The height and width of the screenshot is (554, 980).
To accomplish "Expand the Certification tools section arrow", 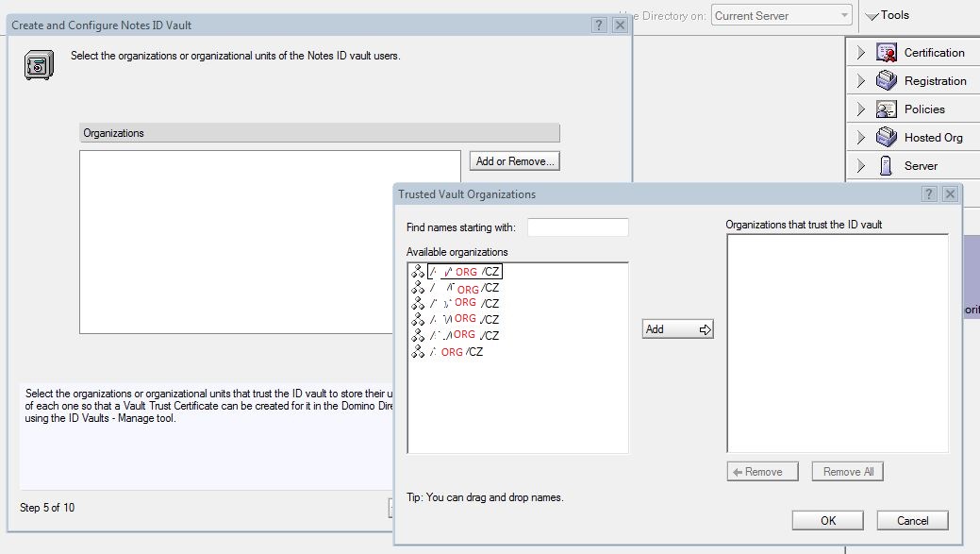I will tap(860, 53).
